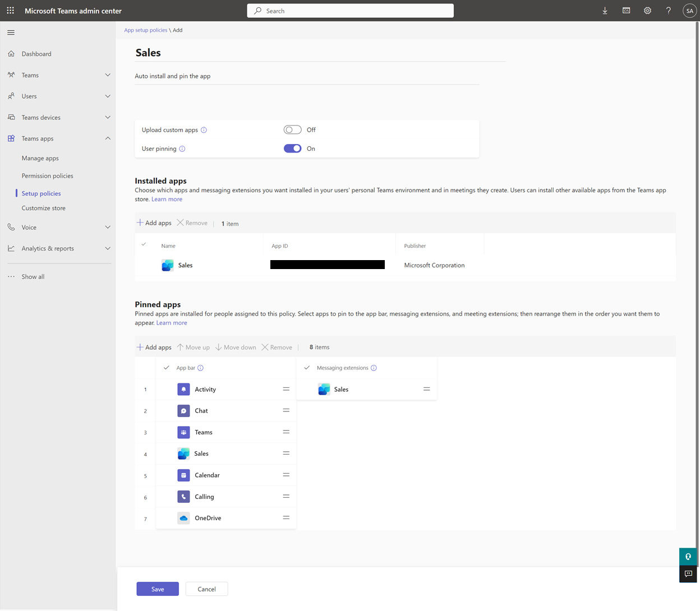Expand the Teams devices navigation section

(108, 117)
